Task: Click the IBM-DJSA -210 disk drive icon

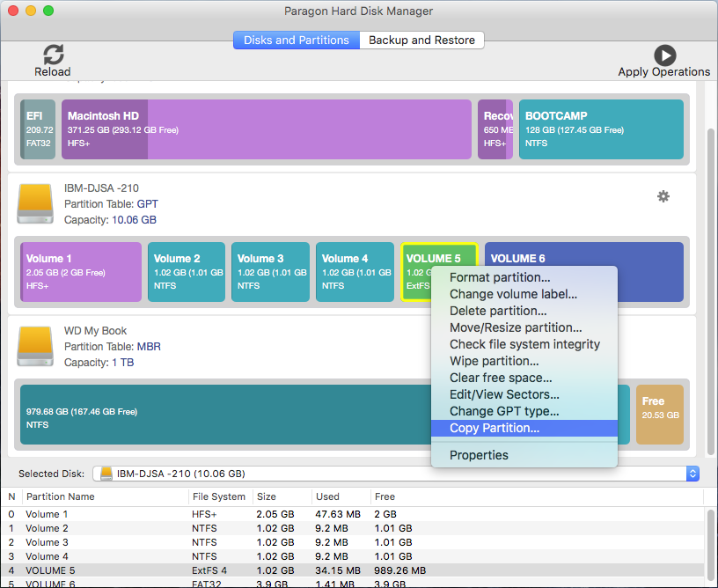Action: point(35,204)
